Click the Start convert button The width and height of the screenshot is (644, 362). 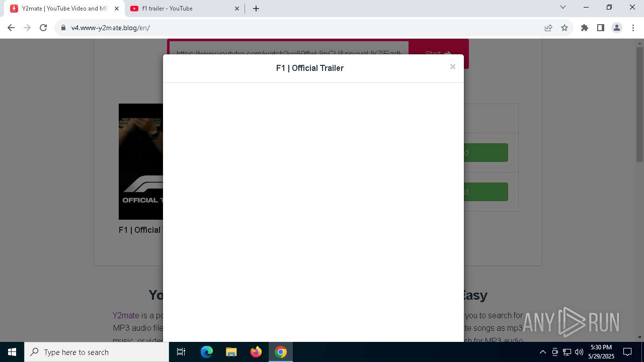438,53
